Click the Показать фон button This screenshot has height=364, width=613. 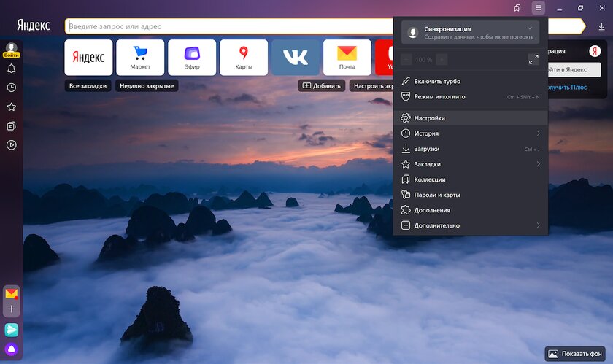575,354
